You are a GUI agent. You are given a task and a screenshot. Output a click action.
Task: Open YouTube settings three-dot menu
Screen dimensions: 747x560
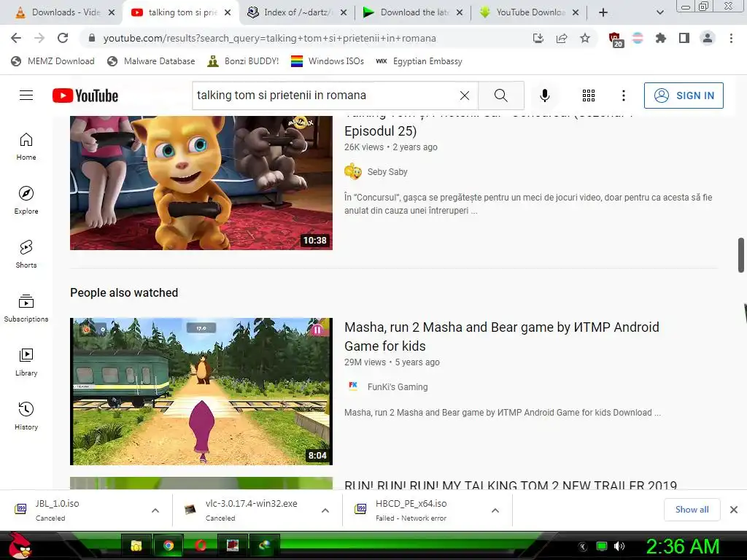pyautogui.click(x=623, y=96)
